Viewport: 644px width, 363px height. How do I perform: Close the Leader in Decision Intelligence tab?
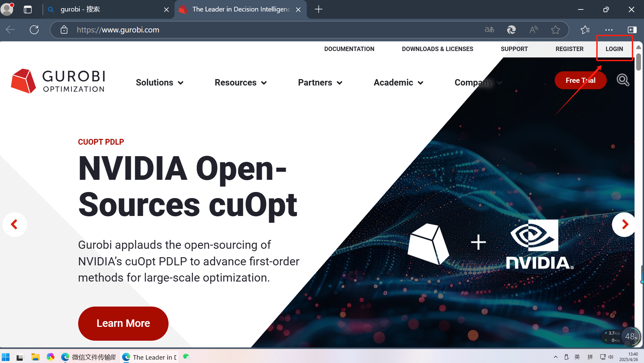click(298, 9)
